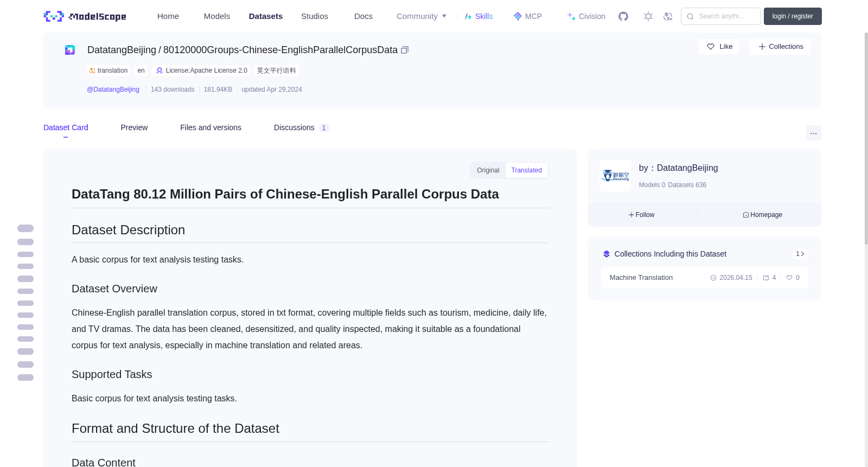Click the Datasets 636 count

[687, 185]
